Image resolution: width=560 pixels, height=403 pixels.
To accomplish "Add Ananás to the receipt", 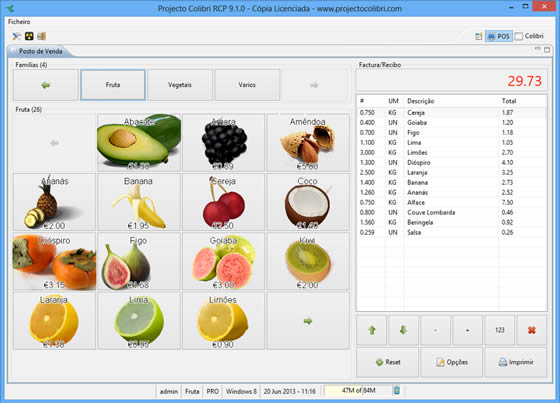I will click(x=54, y=202).
